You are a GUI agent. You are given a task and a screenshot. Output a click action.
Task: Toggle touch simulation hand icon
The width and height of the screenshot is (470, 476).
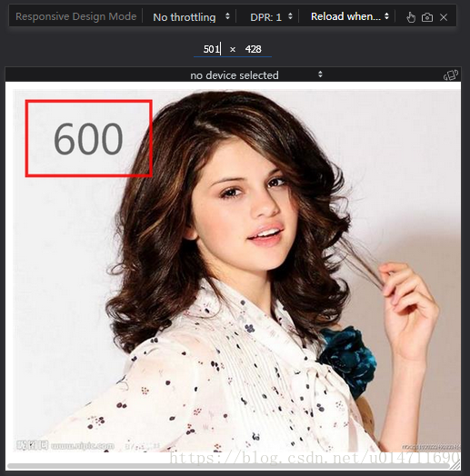click(x=411, y=17)
